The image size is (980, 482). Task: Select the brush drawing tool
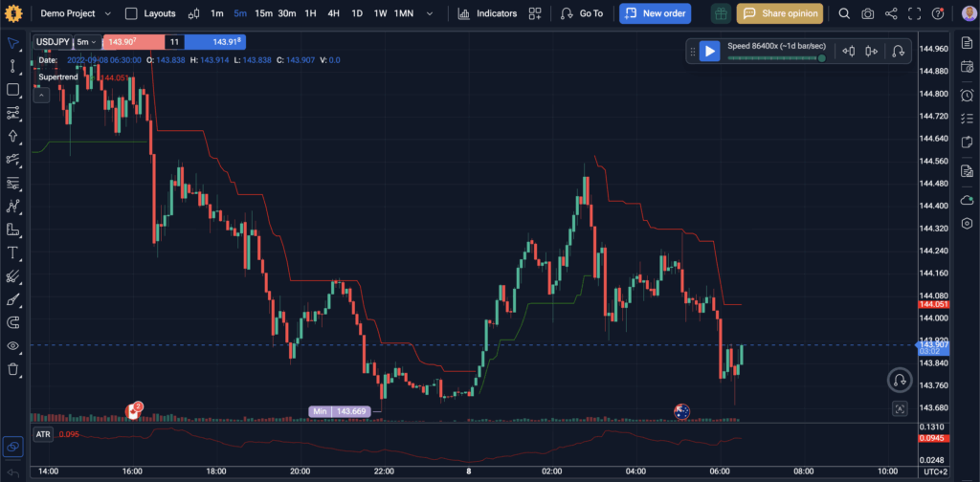coord(12,299)
